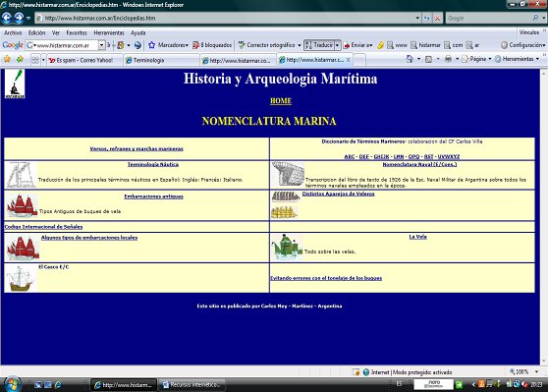Viewport: 548px width, 392px height.
Task: Toggle the Traducir button in Google toolbar
Action: tap(319, 45)
